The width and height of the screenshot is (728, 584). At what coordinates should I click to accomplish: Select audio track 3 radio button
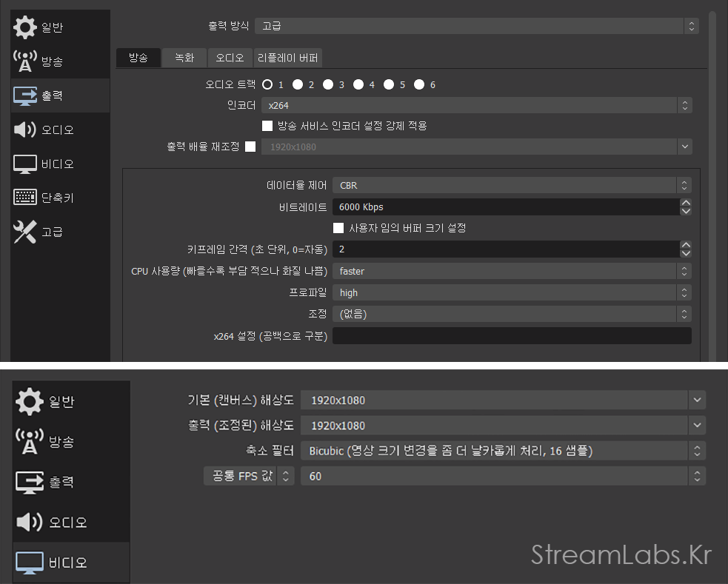[328, 84]
